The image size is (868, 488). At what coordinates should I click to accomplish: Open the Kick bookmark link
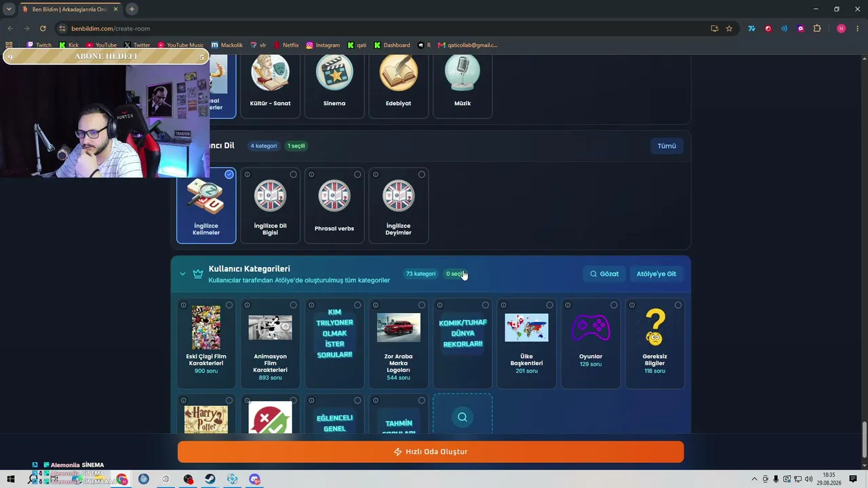tap(68, 45)
